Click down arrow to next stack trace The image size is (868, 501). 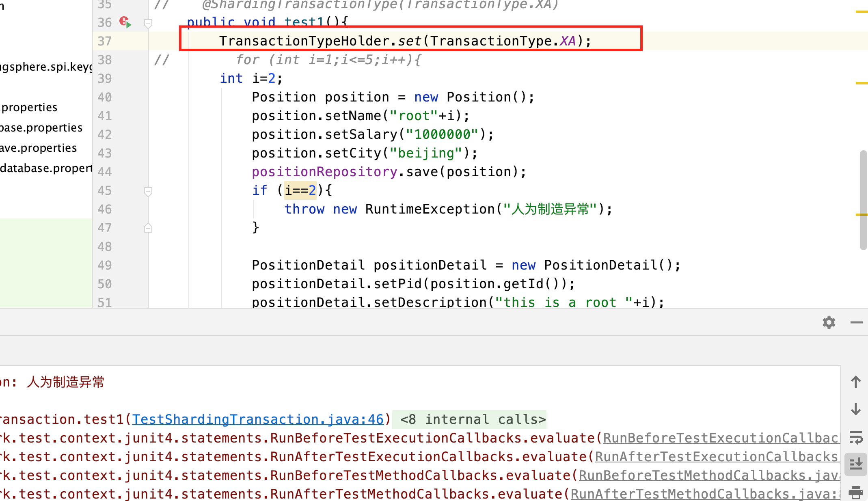855,409
